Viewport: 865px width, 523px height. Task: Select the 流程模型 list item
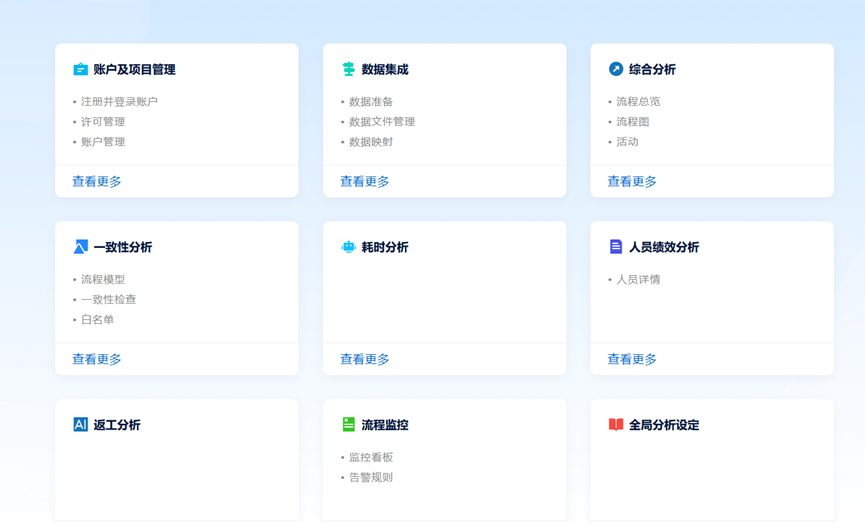click(x=103, y=280)
